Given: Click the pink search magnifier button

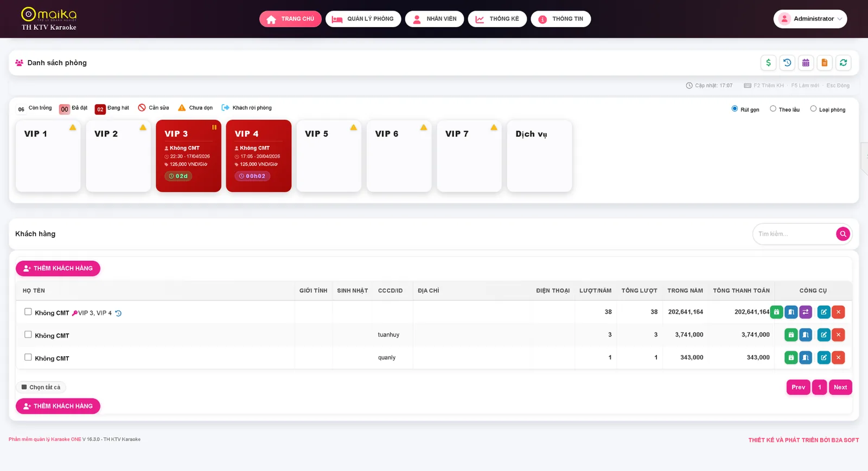Looking at the screenshot, I should point(843,234).
